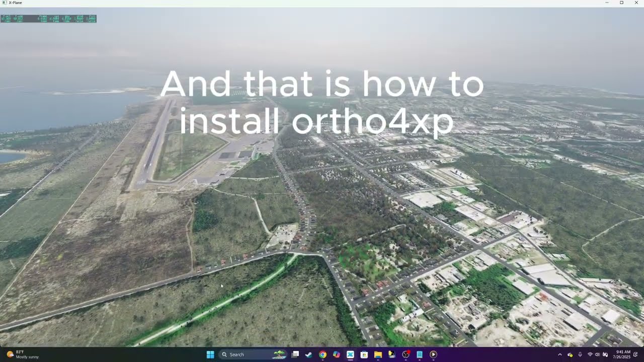Maximize or restore the X-Plane window
The image size is (644, 362).
[x=621, y=3]
